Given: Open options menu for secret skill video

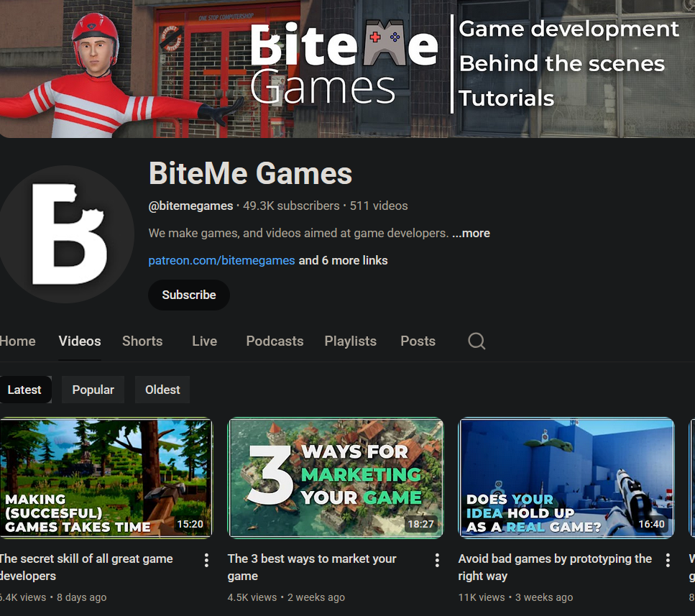Looking at the screenshot, I should [206, 560].
